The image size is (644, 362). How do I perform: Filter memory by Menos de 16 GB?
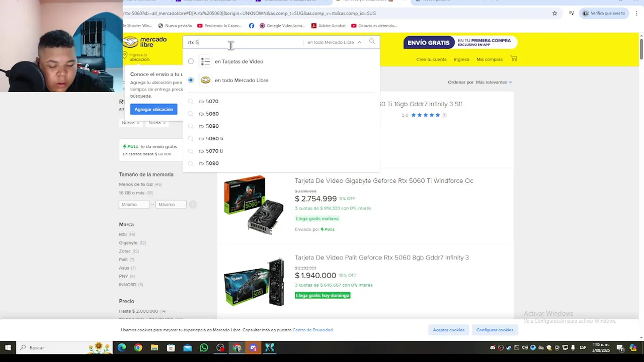coord(140,185)
